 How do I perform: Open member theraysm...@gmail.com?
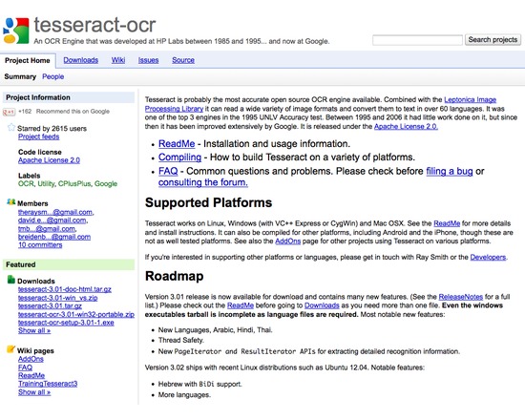click(x=55, y=212)
